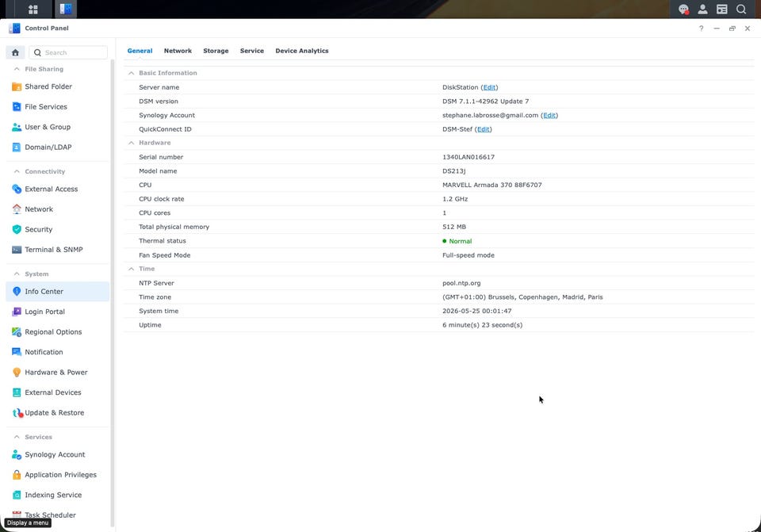Open Hardware & Power settings
Image resolution: width=761 pixels, height=532 pixels.
pos(58,373)
